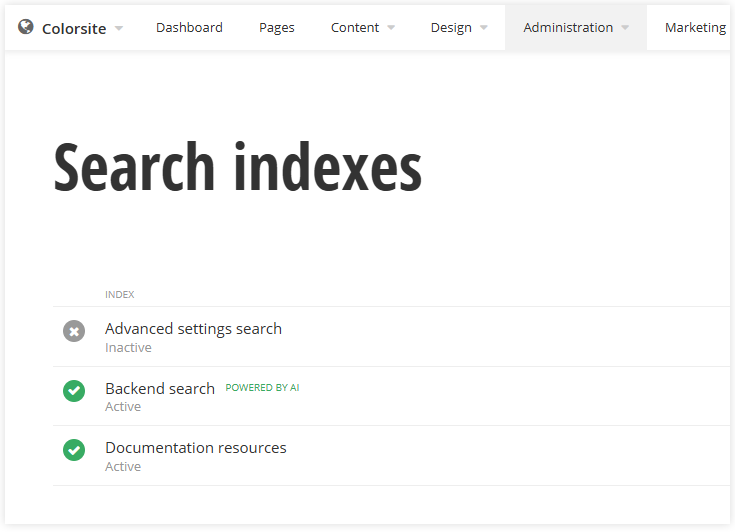The height and width of the screenshot is (532, 735).
Task: Open the Documentation resources index
Action: click(x=196, y=448)
